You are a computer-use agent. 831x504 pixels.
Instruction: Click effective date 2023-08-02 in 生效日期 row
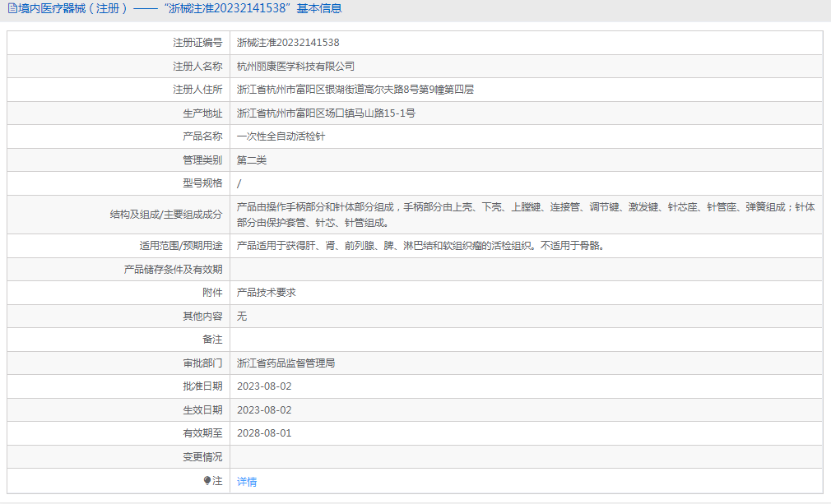point(264,410)
